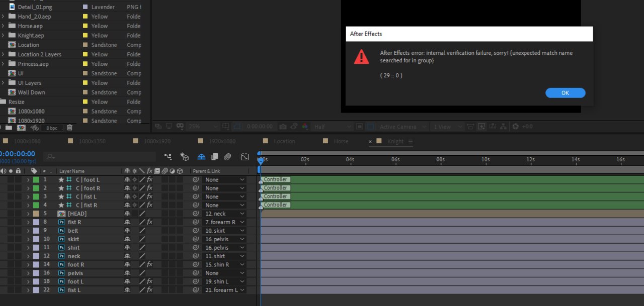This screenshot has width=644, height=306.
Task: Solo the foot R layer
Action: (x=11, y=265)
